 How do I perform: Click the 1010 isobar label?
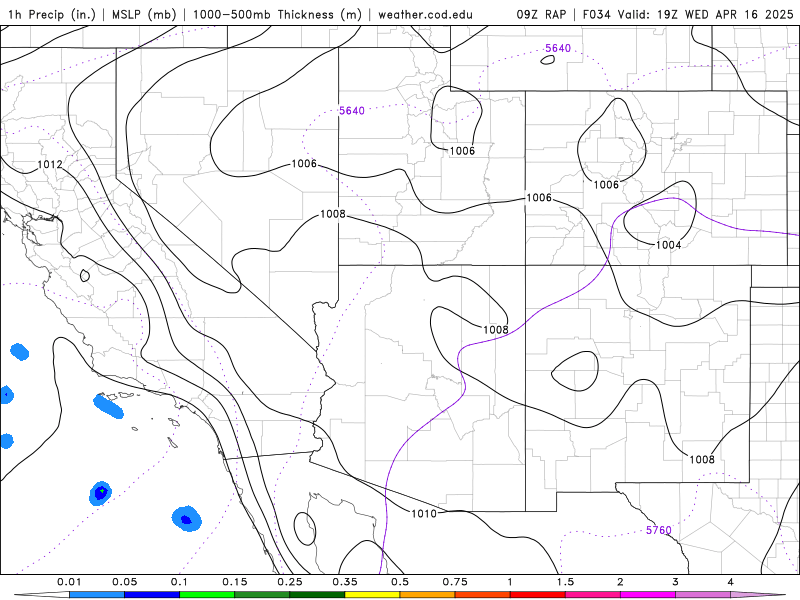point(424,513)
